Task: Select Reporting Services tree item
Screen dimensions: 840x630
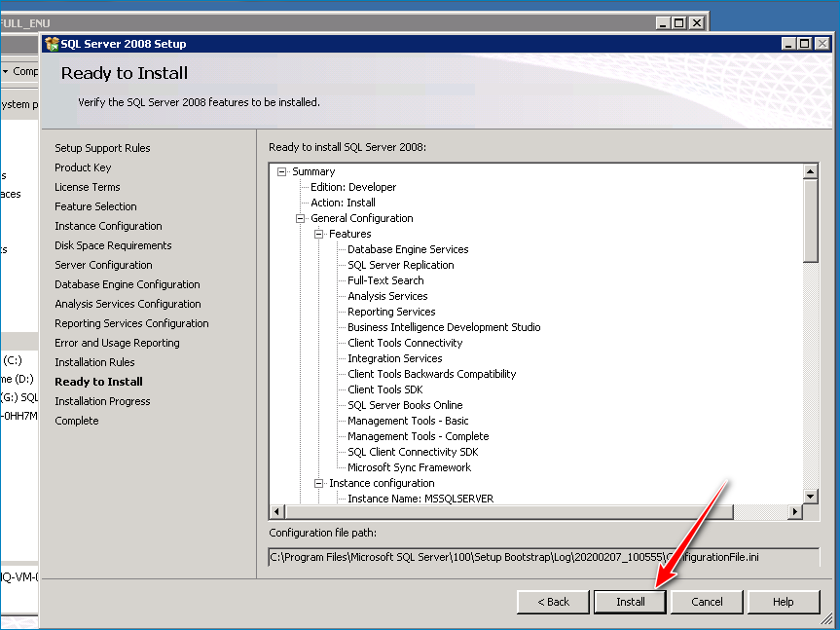Action: [x=391, y=312]
